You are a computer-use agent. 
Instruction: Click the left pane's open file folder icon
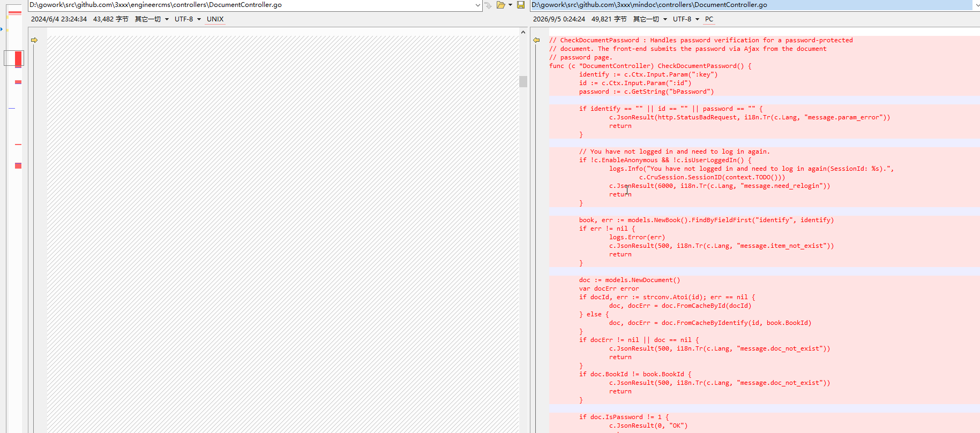pos(500,5)
